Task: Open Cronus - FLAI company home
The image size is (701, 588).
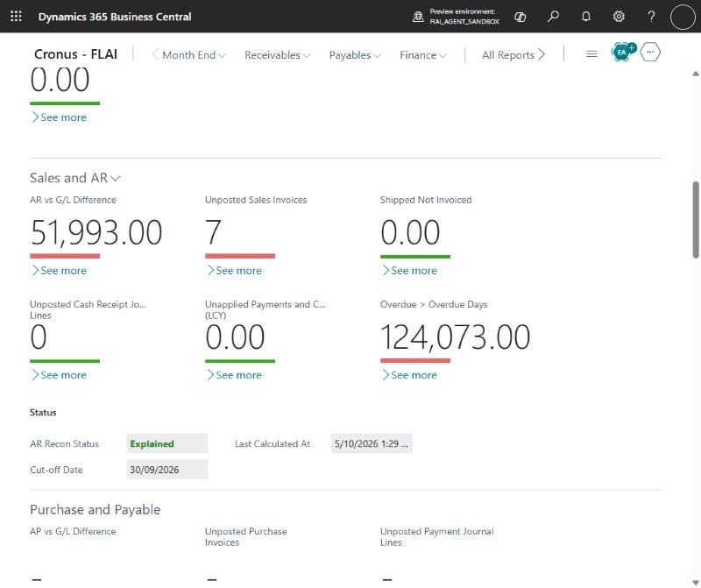Action: pos(75,54)
